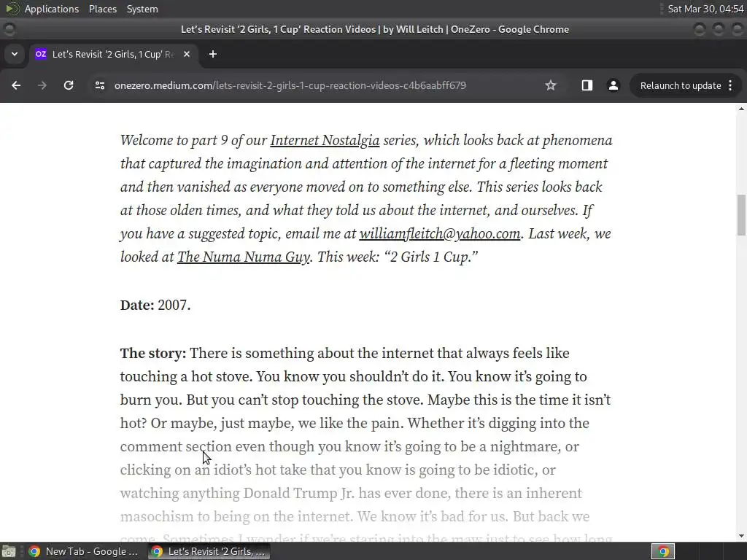Click the scrollbar down arrow
Image resolution: width=747 pixels, height=560 pixels.
[741, 536]
